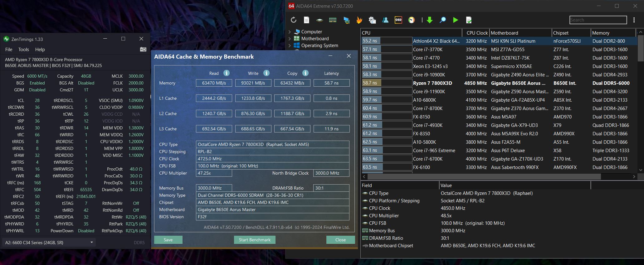Image resolution: width=644 pixels, height=265 pixels.
Task: Select the Core i9-11900K result row
Action: 499,91
